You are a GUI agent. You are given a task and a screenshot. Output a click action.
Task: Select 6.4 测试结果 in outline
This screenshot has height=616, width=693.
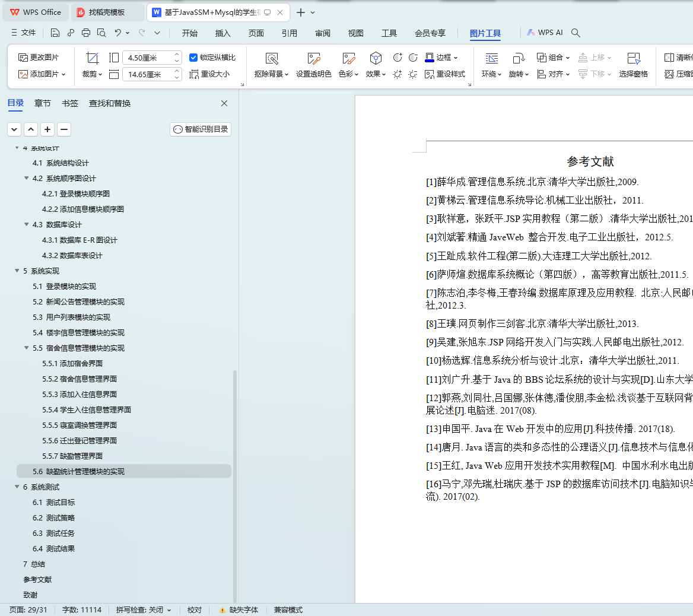[x=53, y=549]
